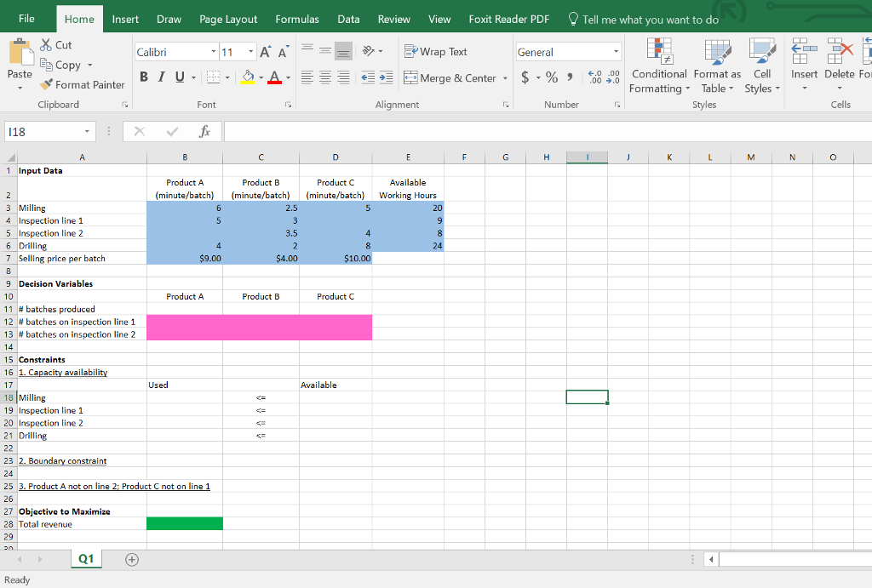Open Number format dialog launcher
Image resolution: width=872 pixels, height=588 pixels.
[617, 105]
